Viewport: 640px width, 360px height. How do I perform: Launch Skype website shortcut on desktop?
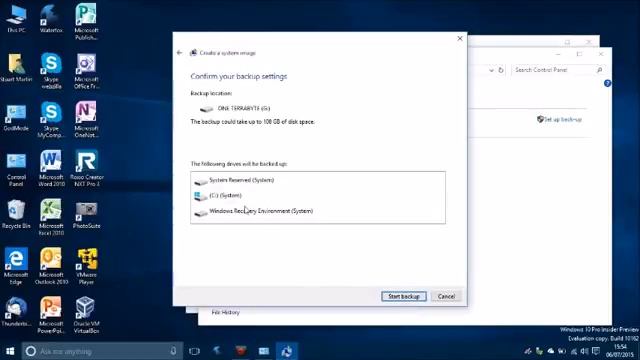pyautogui.click(x=51, y=71)
